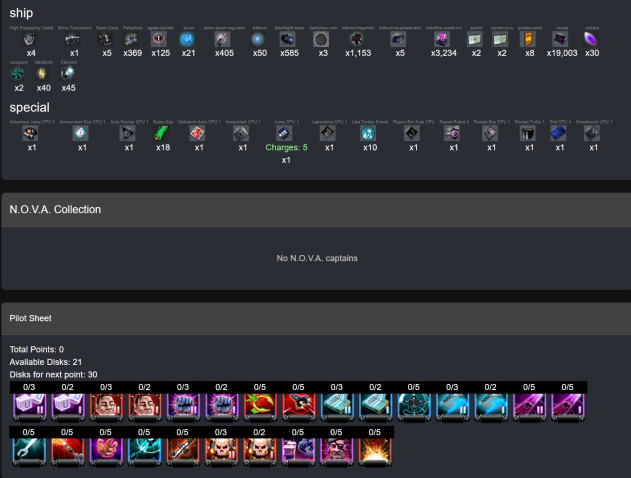The width and height of the screenshot is (631, 478).
Task: Click the Ammunition Buy CPU 1 icon
Action: coord(80,134)
